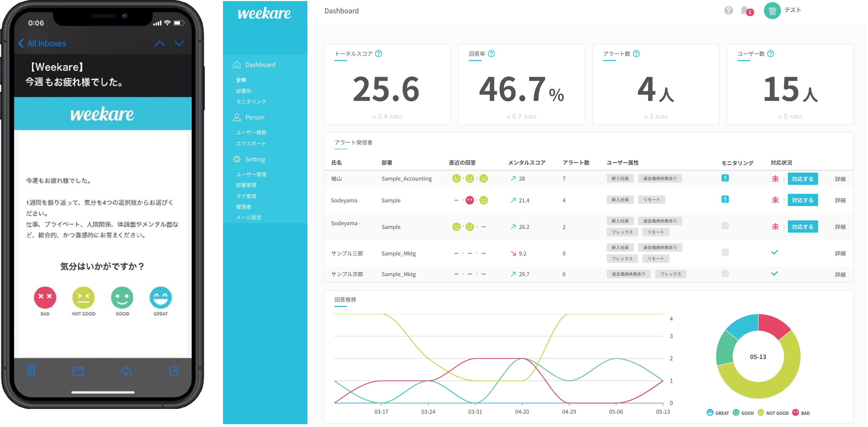Tap the GREAT face in the phone email

pyautogui.click(x=160, y=297)
